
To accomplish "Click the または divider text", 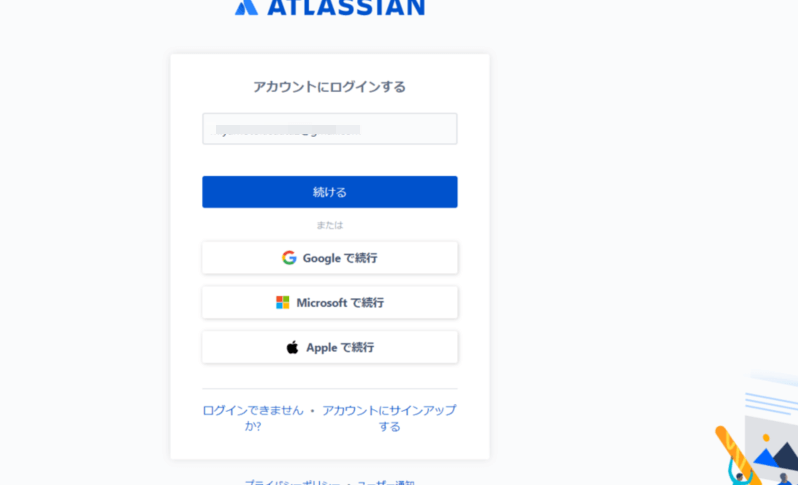I will pos(330,225).
